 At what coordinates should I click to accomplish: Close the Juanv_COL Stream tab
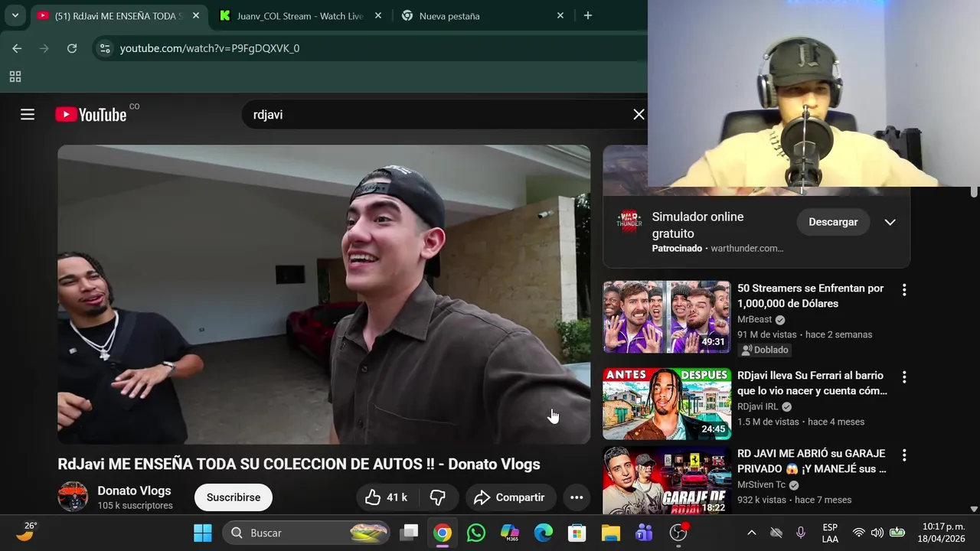(x=377, y=15)
